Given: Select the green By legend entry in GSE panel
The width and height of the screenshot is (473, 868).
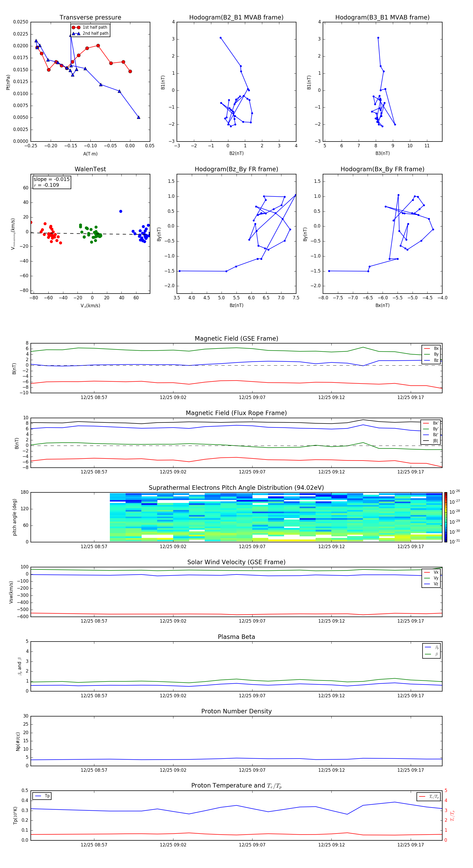Looking at the screenshot, I should pos(431,354).
